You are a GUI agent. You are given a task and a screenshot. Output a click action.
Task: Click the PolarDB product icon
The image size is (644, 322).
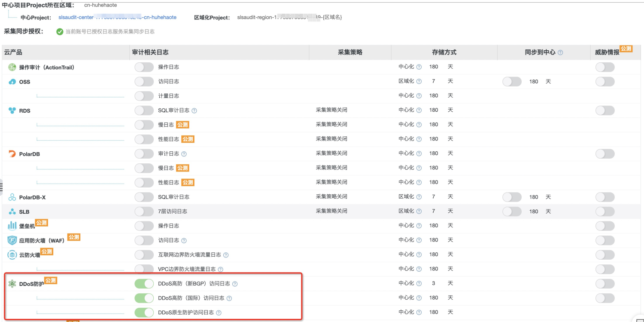pyautogui.click(x=12, y=153)
